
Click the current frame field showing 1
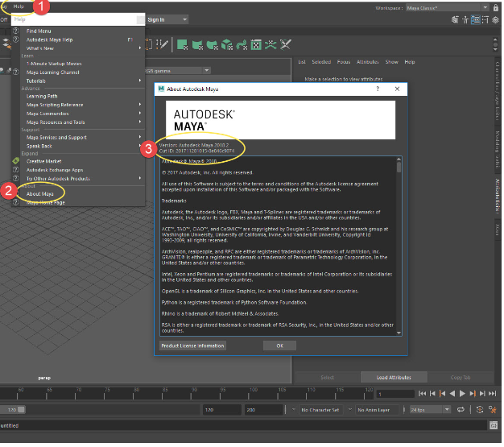pyautogui.click(x=395, y=394)
